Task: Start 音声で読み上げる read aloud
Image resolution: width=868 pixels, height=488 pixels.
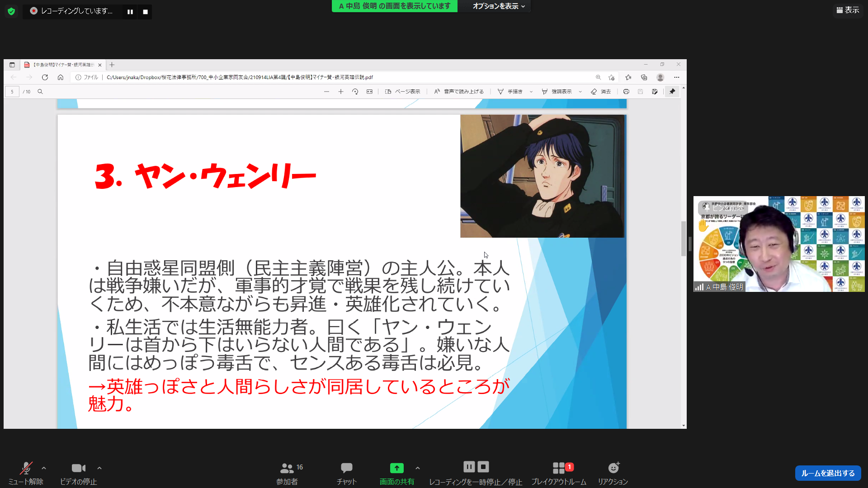Action: 459,92
